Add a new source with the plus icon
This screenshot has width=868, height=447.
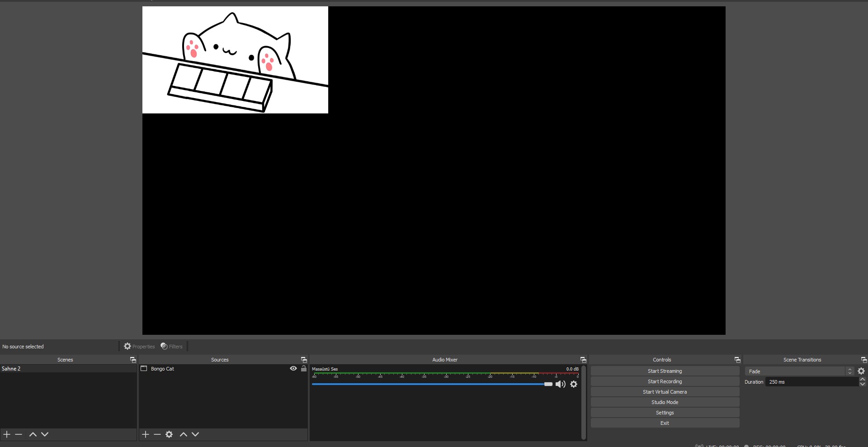click(x=145, y=434)
